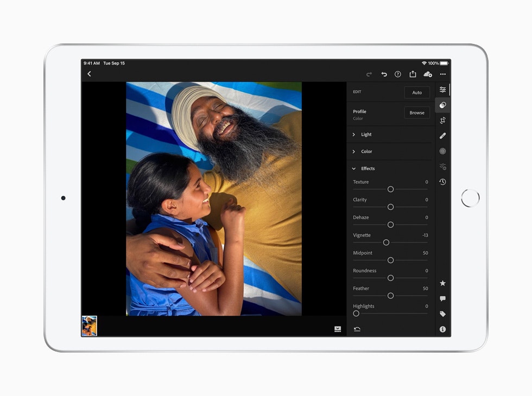The height and width of the screenshot is (396, 532).
Task: Open the Presets panel icon
Action: [x=442, y=166]
